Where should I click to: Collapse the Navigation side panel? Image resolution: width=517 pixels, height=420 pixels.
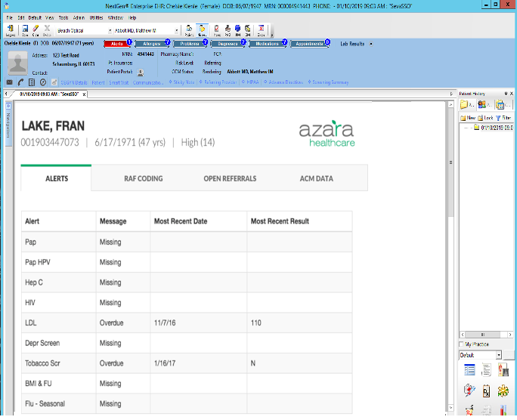coord(8,106)
